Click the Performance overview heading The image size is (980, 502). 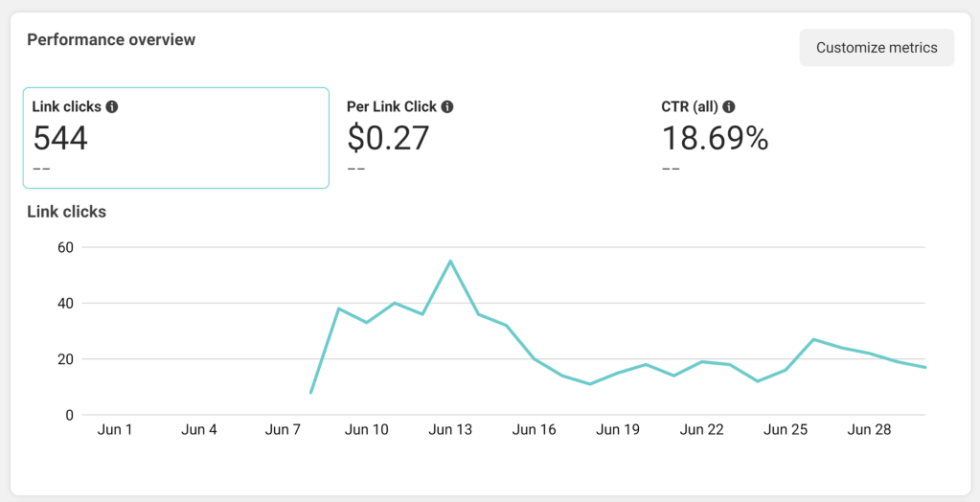[x=111, y=40]
